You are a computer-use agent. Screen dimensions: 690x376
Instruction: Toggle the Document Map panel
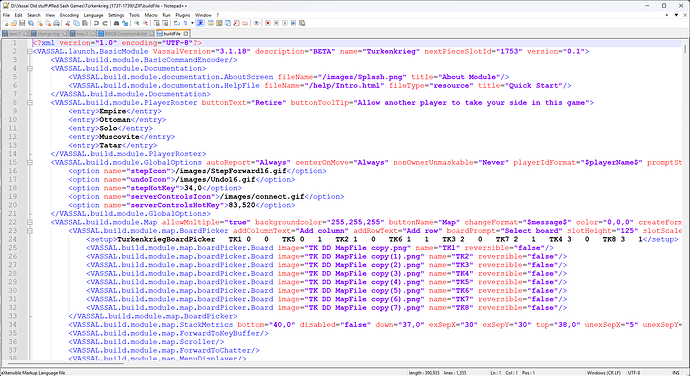point(220,23)
